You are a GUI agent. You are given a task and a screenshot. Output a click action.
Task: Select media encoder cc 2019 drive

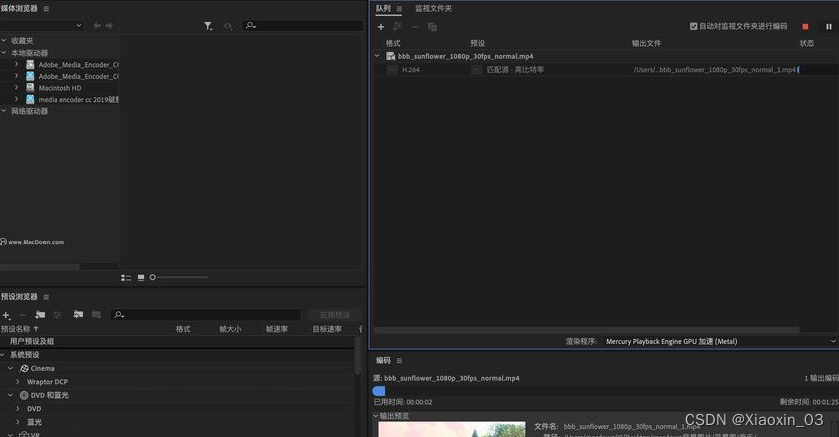[x=78, y=99]
